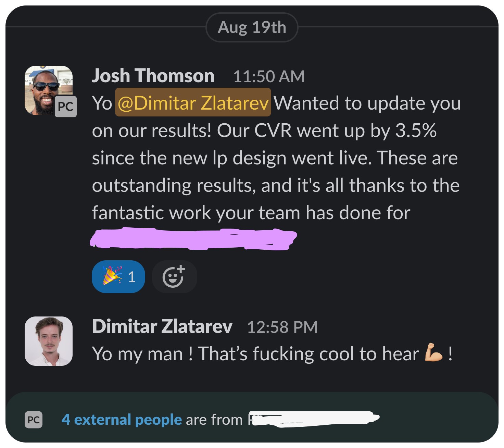Open the Aug 19th date jump pill
504x448 pixels.
[x=252, y=27]
